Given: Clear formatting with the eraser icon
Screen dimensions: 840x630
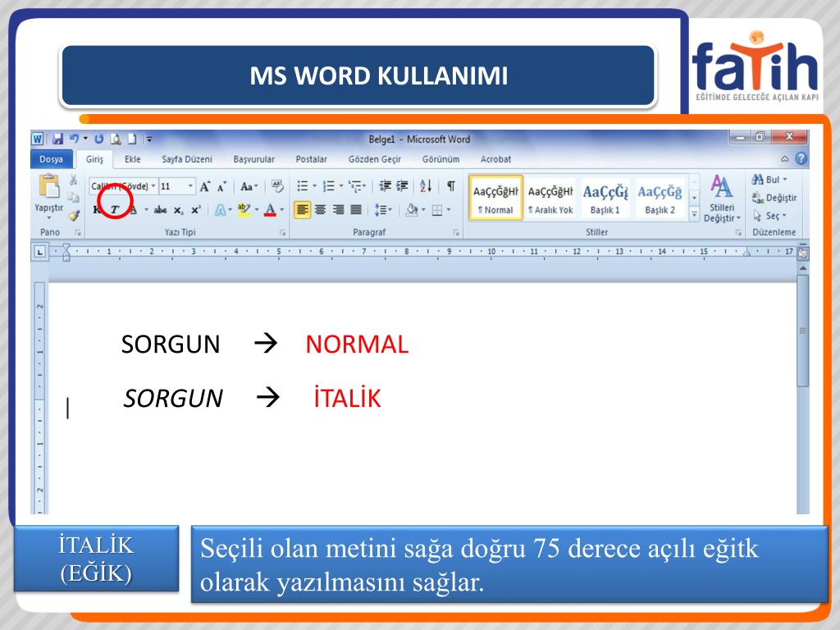Looking at the screenshot, I should coord(277,186).
